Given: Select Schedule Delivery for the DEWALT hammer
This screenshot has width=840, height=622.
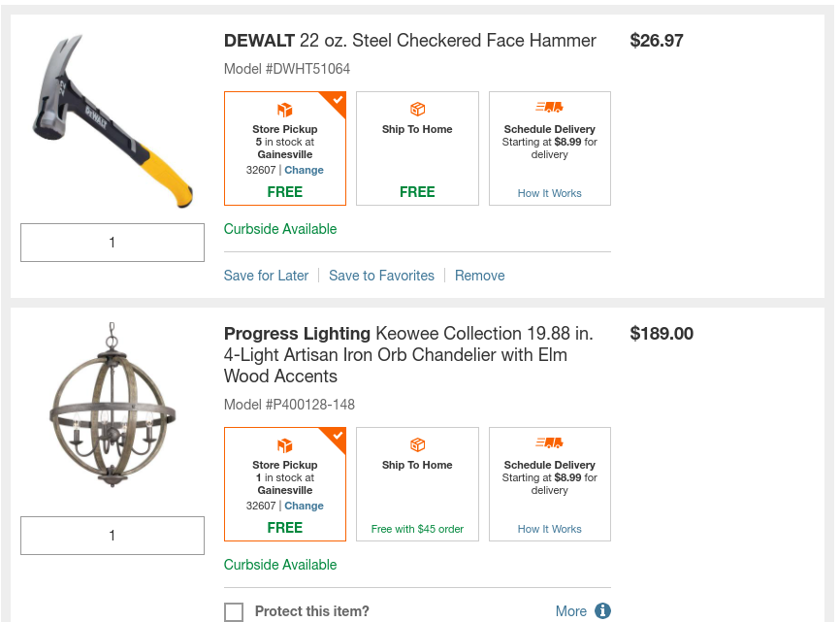Looking at the screenshot, I should click(549, 148).
